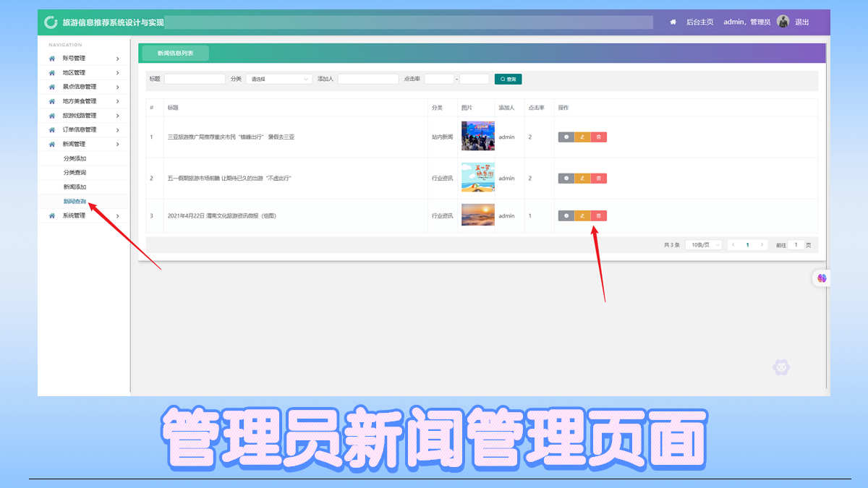Open the 10条/页 page size dropdown
The width and height of the screenshot is (868, 488).
(x=704, y=245)
